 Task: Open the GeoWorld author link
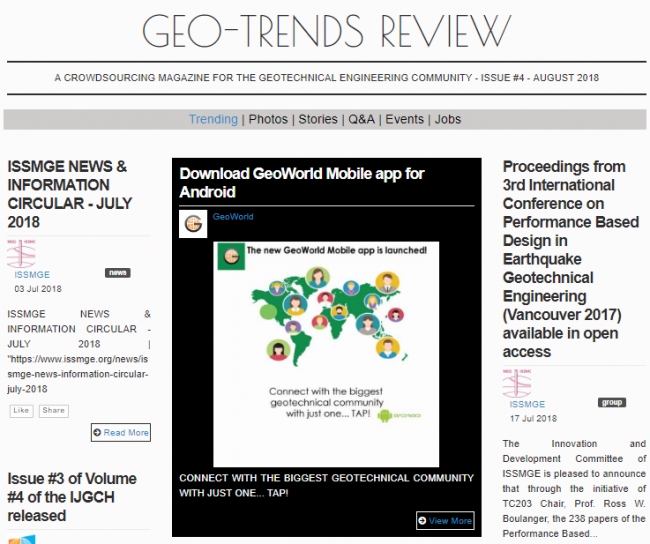point(233,216)
